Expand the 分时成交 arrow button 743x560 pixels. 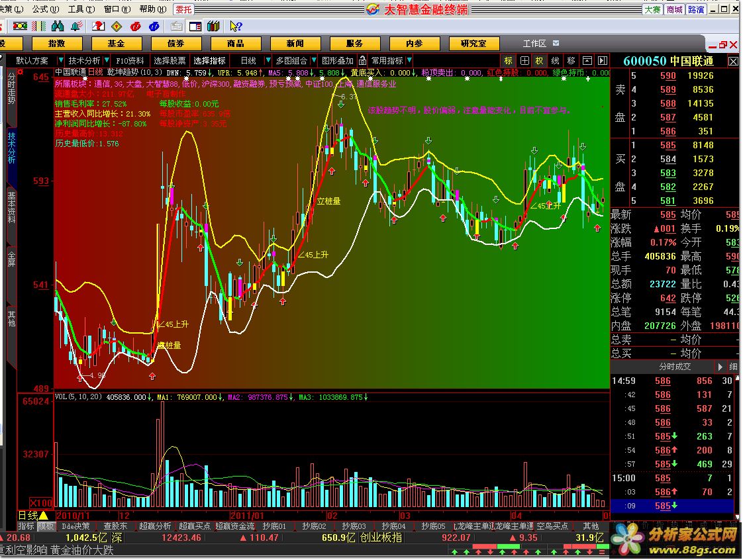pyautogui.click(x=720, y=367)
